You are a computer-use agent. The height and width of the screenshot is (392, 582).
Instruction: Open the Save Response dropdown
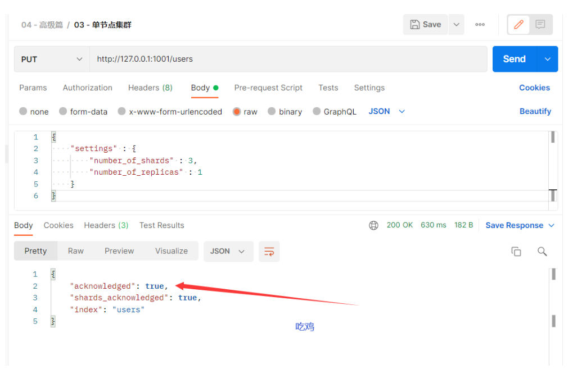click(520, 225)
